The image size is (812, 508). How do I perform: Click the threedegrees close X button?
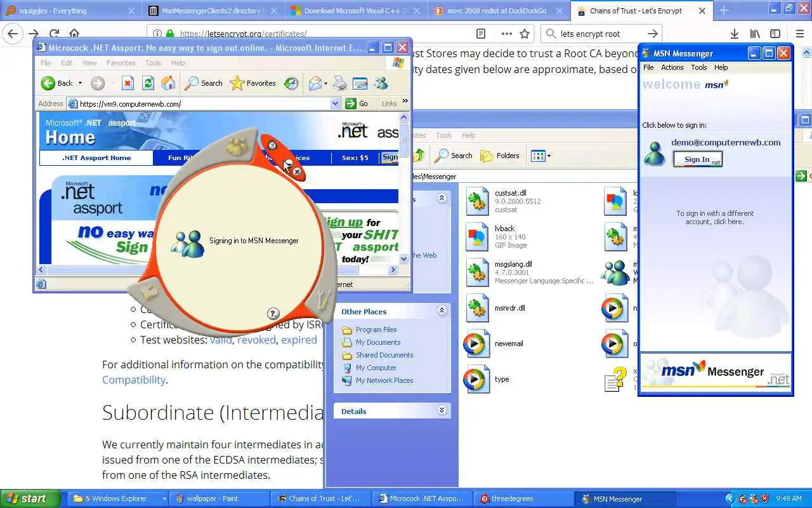297,171
